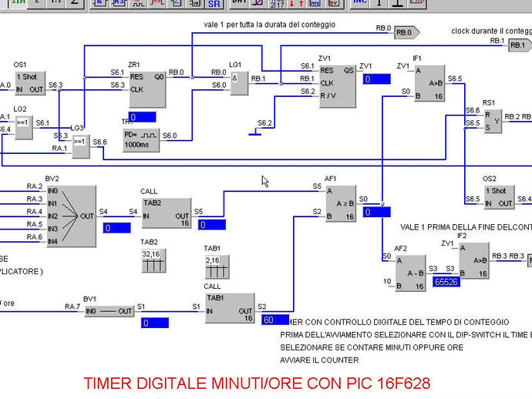Select the ground symbol at S6.2
This screenshot has width=532, height=399.
[254, 132]
